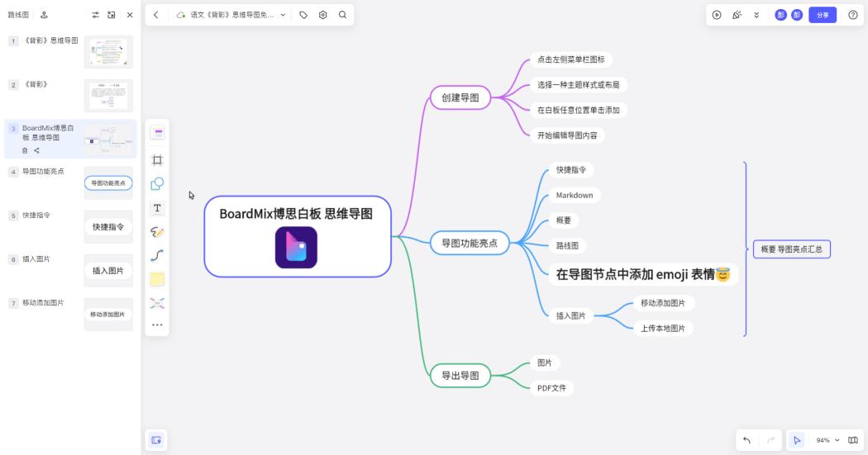Click the search magnifier icon

(343, 15)
